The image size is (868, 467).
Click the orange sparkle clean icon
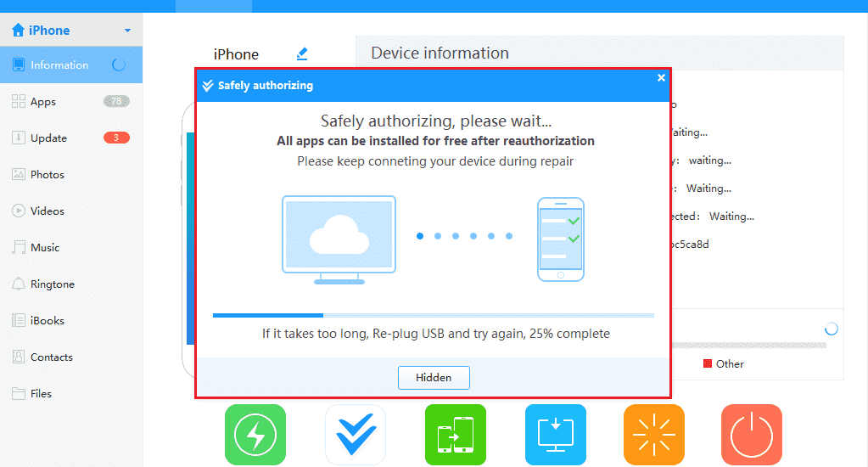click(654, 435)
